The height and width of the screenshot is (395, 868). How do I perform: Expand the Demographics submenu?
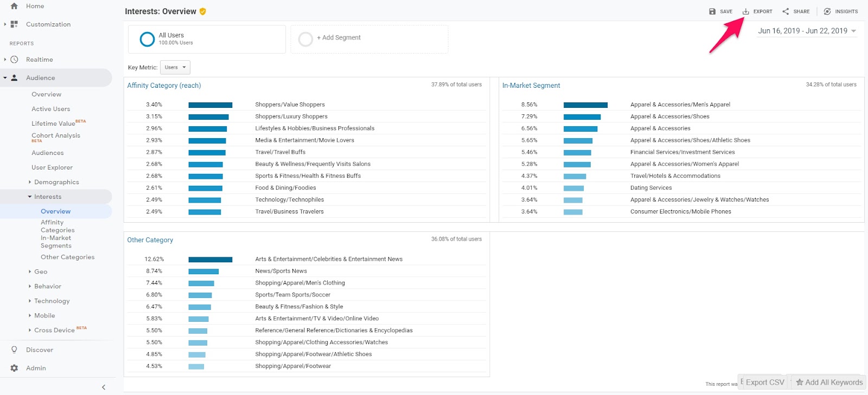(56, 182)
